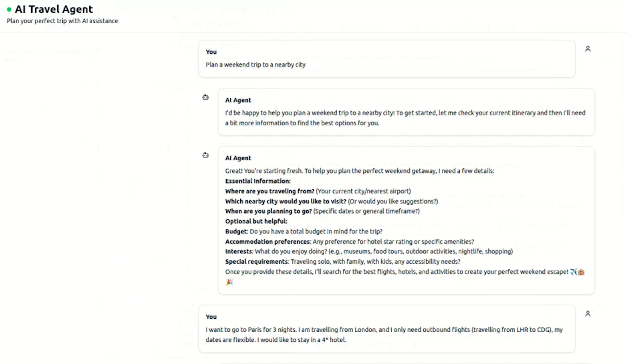Image resolution: width=627 pixels, height=364 pixels.
Task: Click the 'Optional but helpful:' heading
Action: pyautogui.click(x=256, y=222)
